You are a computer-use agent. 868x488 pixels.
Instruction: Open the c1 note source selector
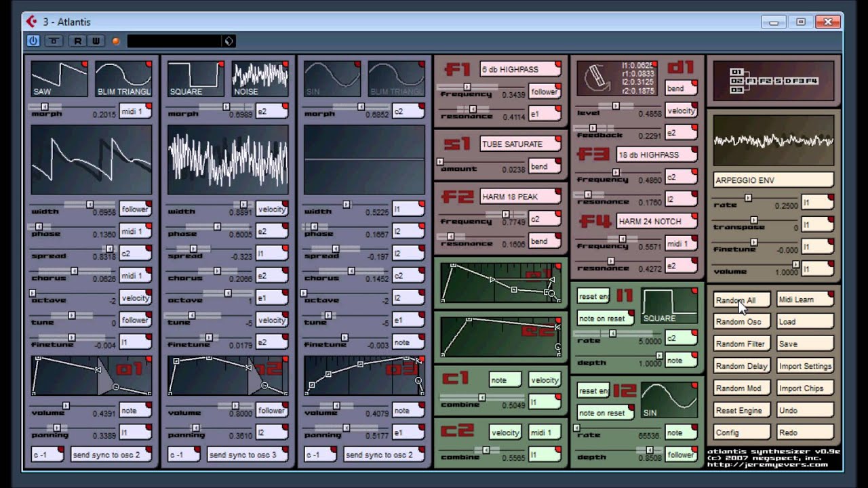pyautogui.click(x=505, y=380)
